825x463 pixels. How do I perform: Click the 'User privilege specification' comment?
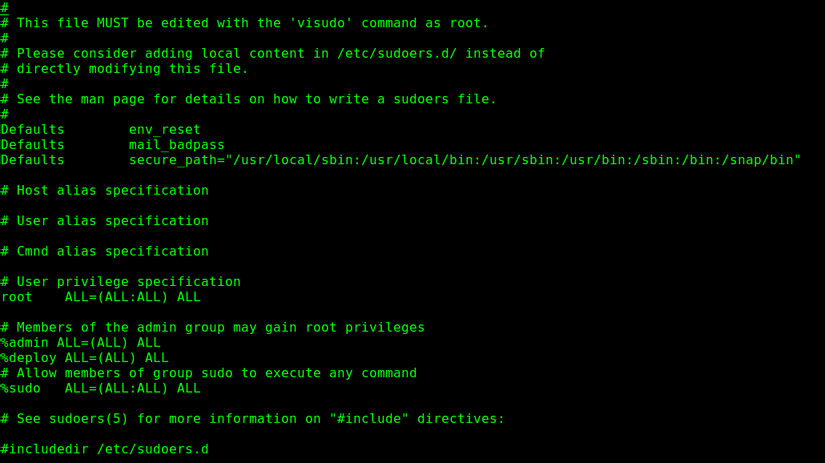(120, 282)
